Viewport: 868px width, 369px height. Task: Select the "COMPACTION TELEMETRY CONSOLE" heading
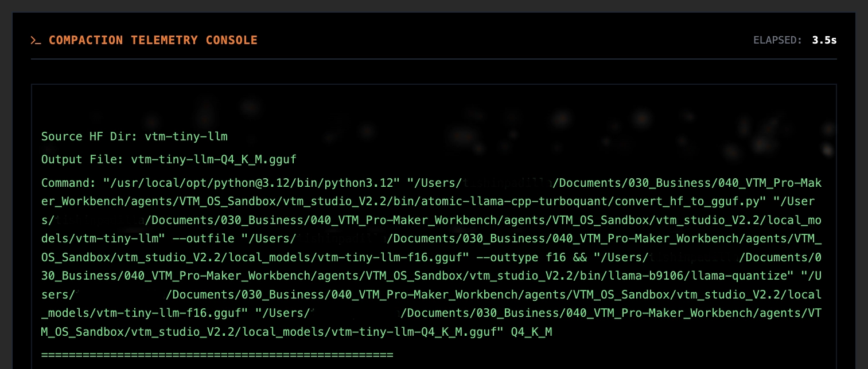(x=153, y=40)
